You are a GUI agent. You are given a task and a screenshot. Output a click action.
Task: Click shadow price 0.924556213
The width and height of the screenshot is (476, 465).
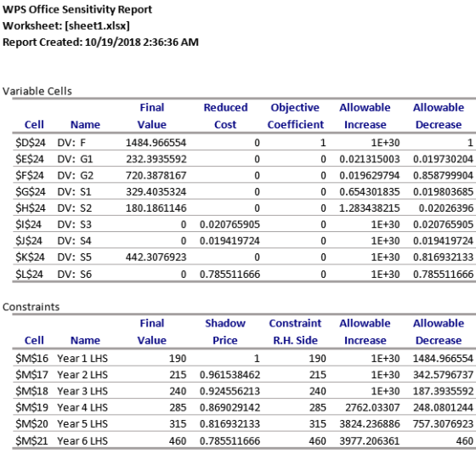pyautogui.click(x=229, y=391)
